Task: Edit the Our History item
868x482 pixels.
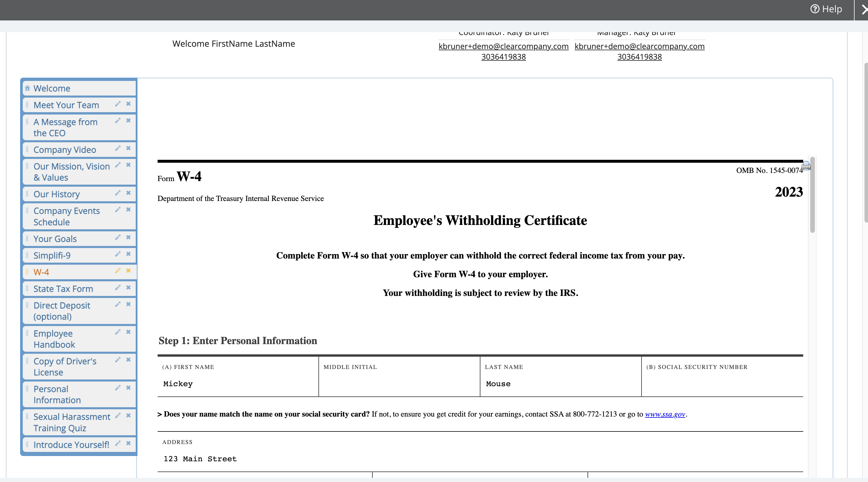Action: [118, 193]
